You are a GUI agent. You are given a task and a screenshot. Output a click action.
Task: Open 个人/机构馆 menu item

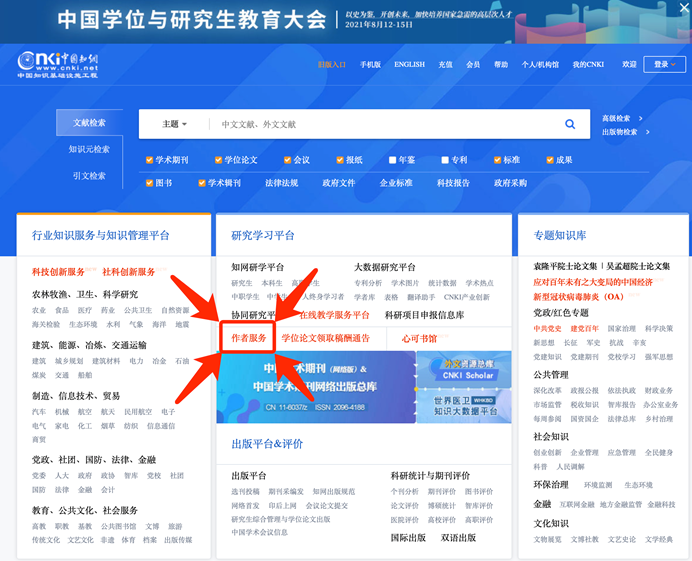540,64
